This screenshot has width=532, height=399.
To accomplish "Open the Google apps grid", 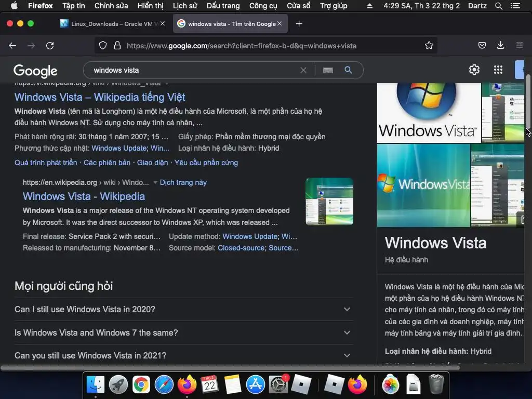I will (498, 70).
